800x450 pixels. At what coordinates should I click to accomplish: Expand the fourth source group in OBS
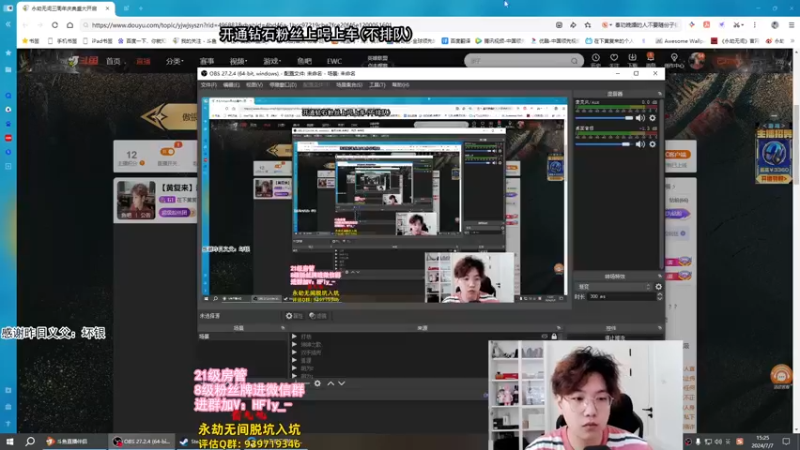[294, 360]
